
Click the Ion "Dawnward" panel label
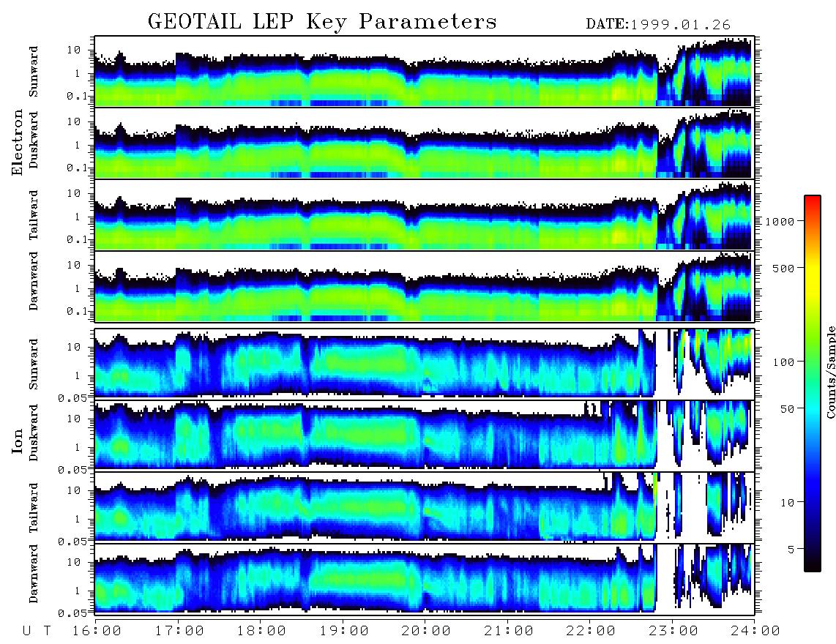(x=34, y=574)
